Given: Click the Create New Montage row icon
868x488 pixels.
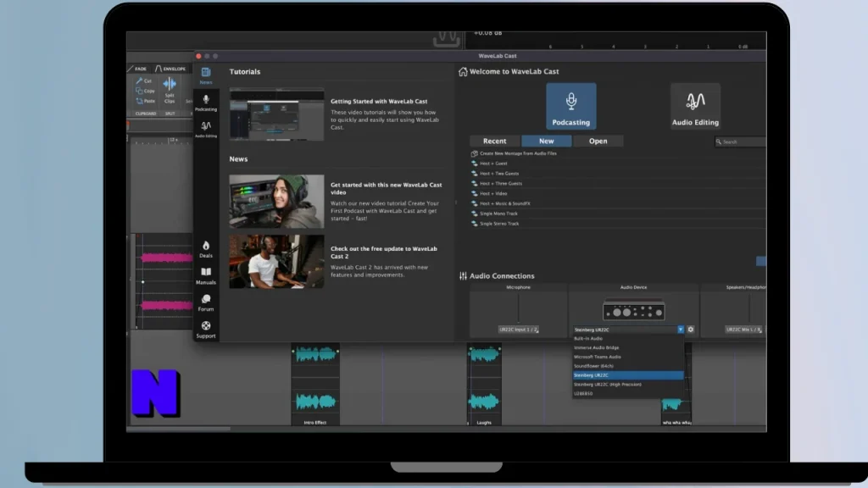Looking at the screenshot, I should pyautogui.click(x=475, y=153).
